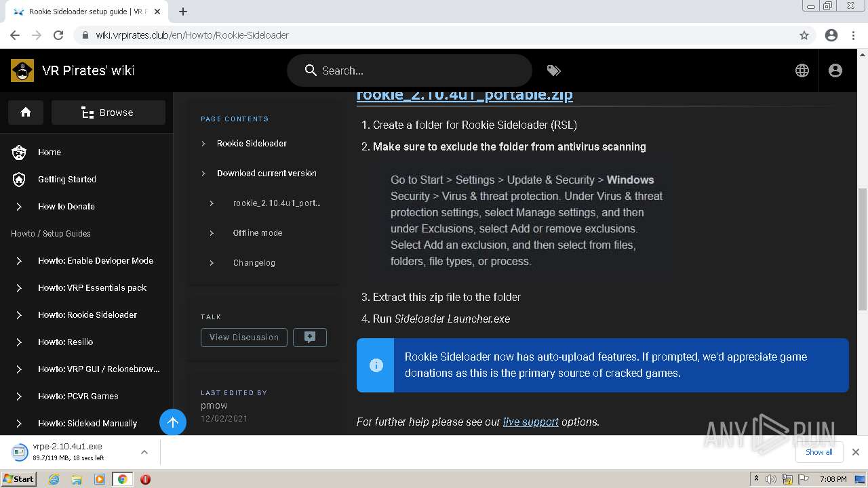Click the browser address bar URL
This screenshot has width=868, height=488.
click(x=192, y=35)
